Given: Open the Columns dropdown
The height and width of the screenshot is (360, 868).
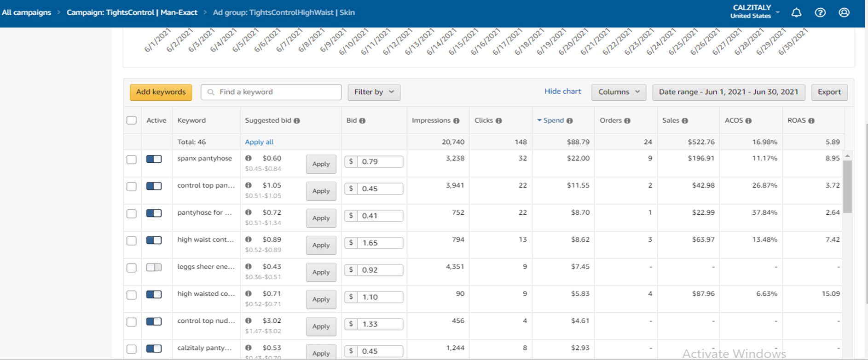Looking at the screenshot, I should pos(619,92).
